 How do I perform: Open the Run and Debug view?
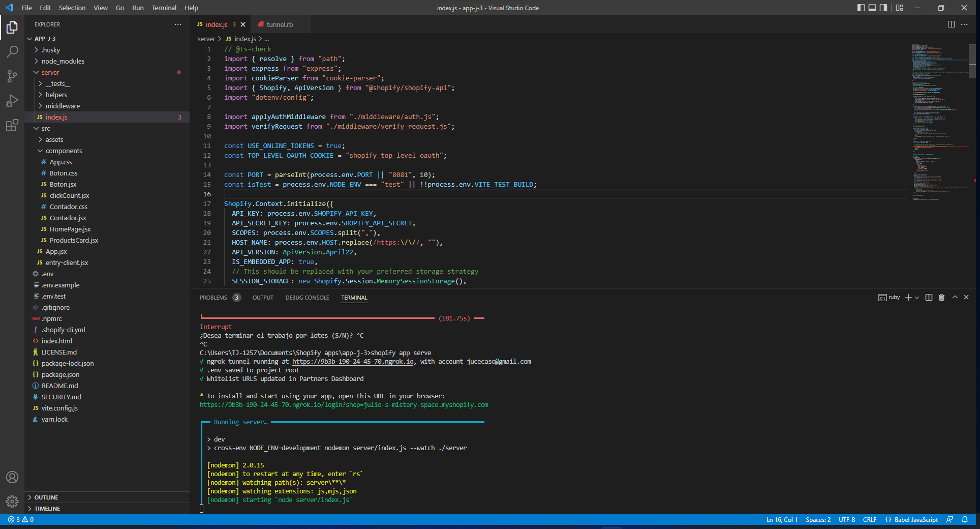(x=12, y=101)
